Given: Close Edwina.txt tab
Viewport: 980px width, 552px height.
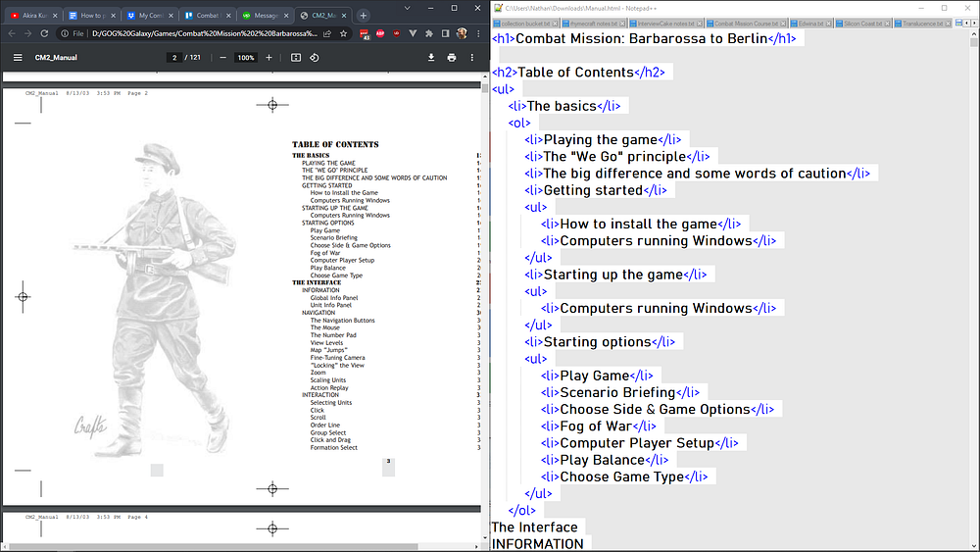Looking at the screenshot, I should [x=829, y=24].
